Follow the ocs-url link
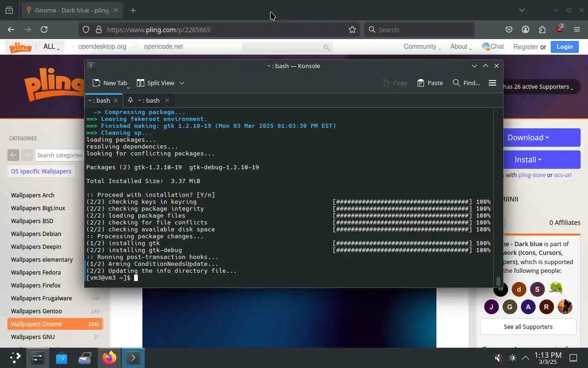The height and width of the screenshot is (368, 588). (563, 175)
